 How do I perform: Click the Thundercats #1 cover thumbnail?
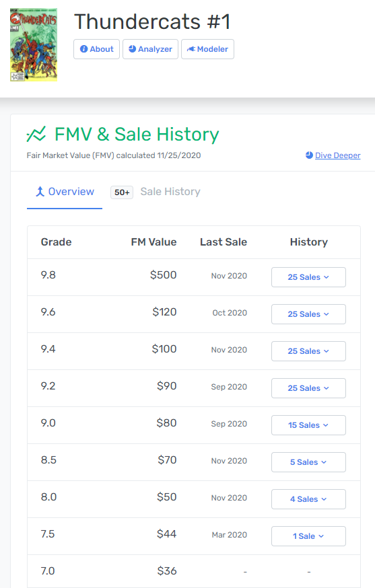click(34, 44)
